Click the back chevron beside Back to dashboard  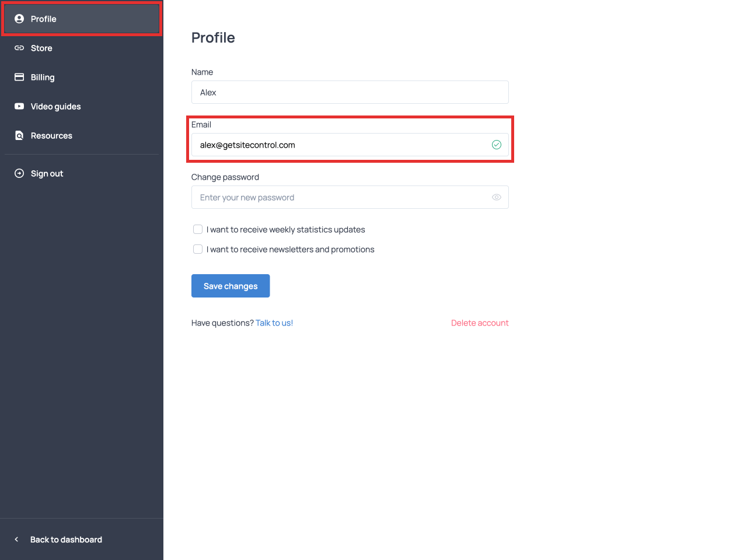coord(16,540)
